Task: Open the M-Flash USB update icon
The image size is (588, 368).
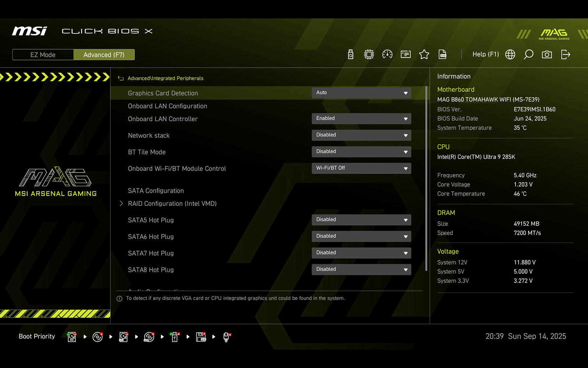Action: pos(351,54)
